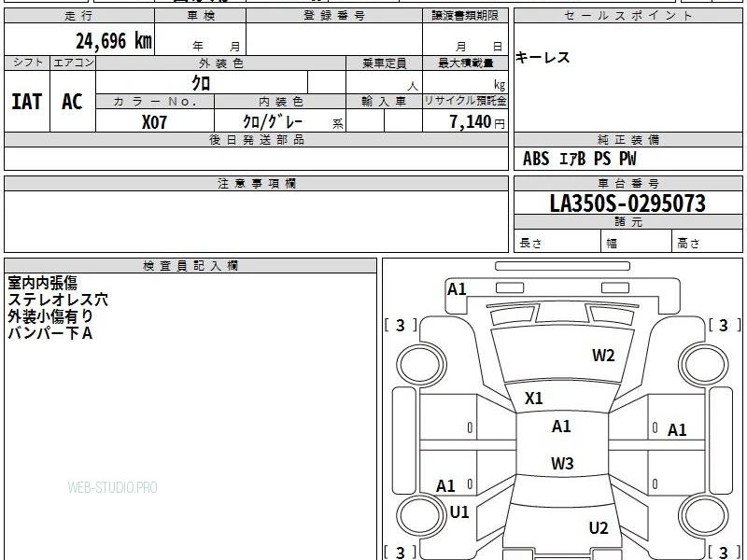Image resolution: width=747 pixels, height=560 pixels.
Task: Click the [3] tire rating beside the front bumper A1
Action: 401,326
